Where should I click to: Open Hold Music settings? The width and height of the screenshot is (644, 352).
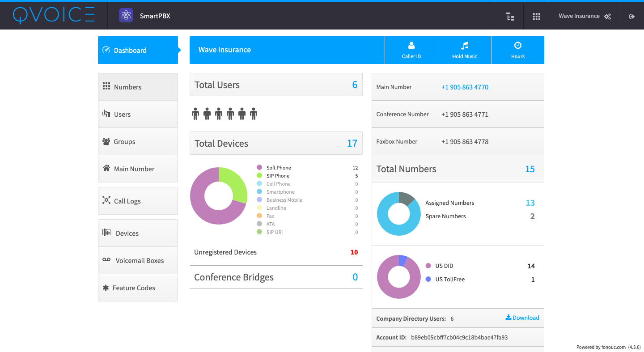point(465,50)
